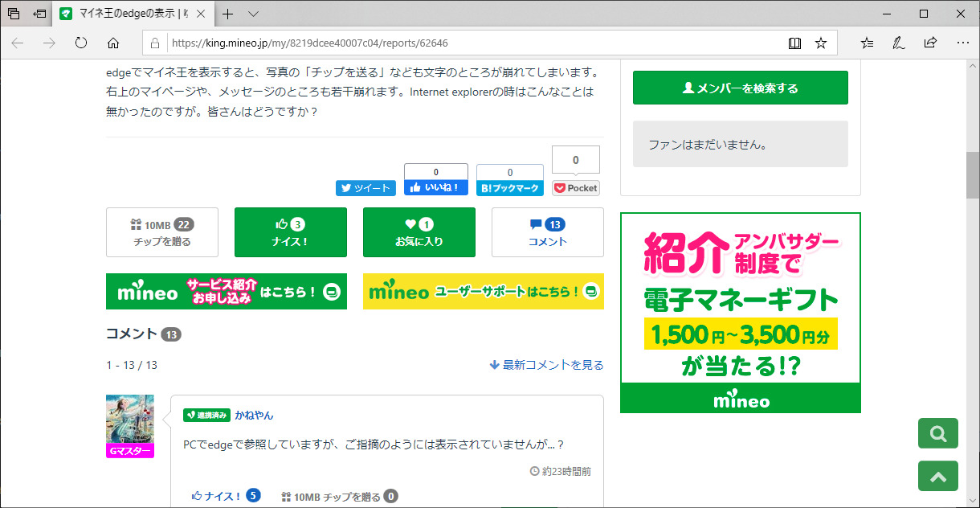Click the Pocket count bubble
This screenshot has width=980, height=508.
pos(576,159)
